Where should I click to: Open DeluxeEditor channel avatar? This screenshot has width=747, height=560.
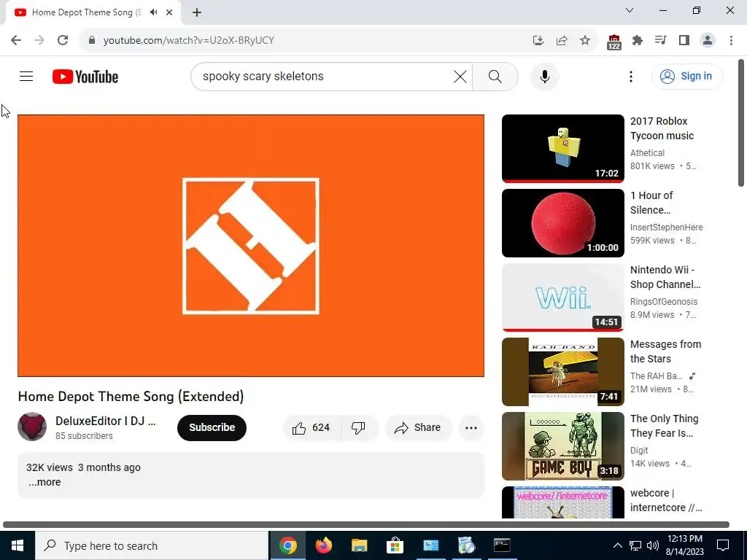click(32, 427)
